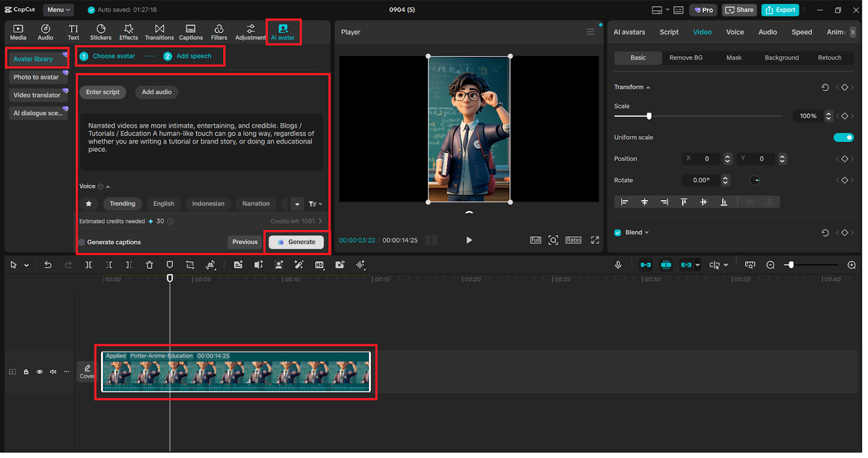
Task: Toggle the Uniform scale switch
Action: click(x=843, y=138)
